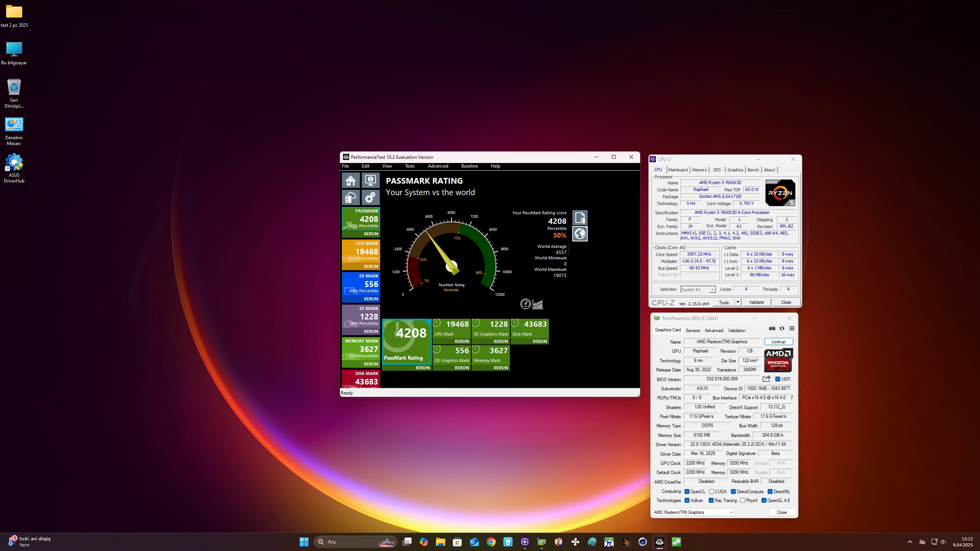This screenshot has height=551, width=980.
Task: Toggle the OpenGL 4.6 checkbox
Action: [764, 500]
